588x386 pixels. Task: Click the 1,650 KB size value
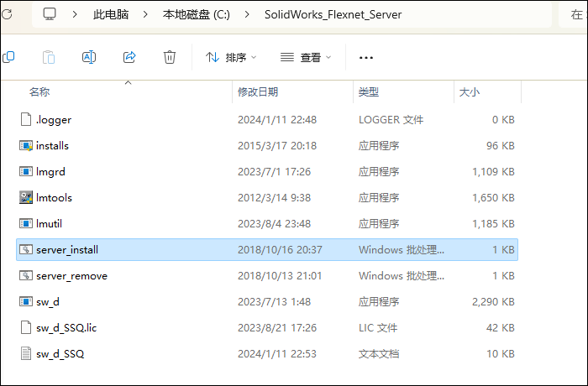tap(493, 197)
